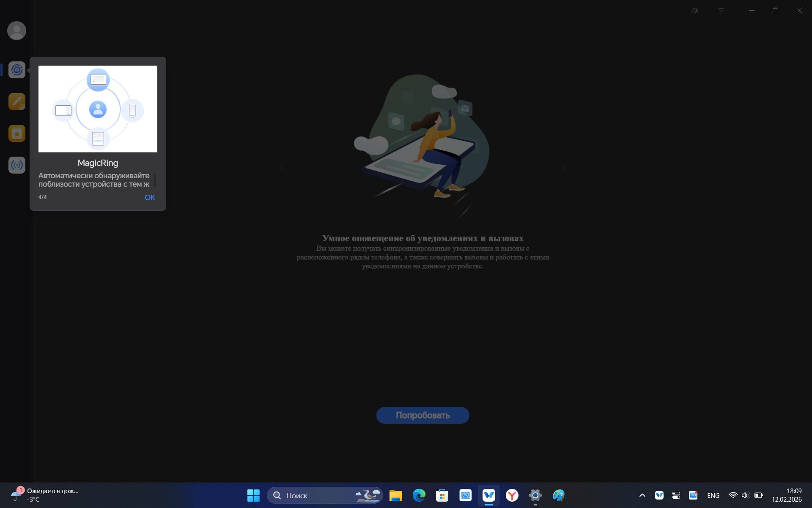Open volume control in system tray

pyautogui.click(x=745, y=495)
